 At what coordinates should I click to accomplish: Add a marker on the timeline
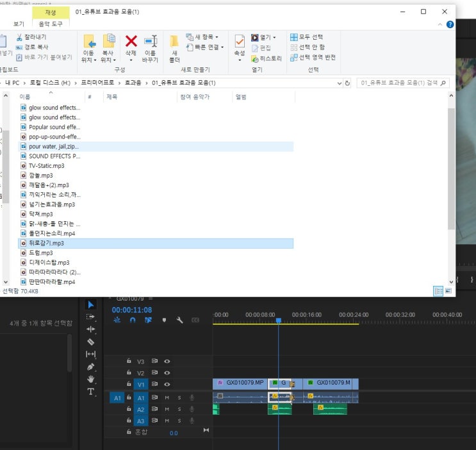point(164,321)
